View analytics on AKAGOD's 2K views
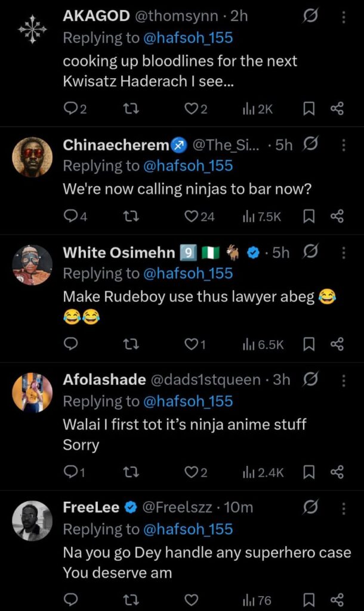The image size is (364, 611). [257, 108]
